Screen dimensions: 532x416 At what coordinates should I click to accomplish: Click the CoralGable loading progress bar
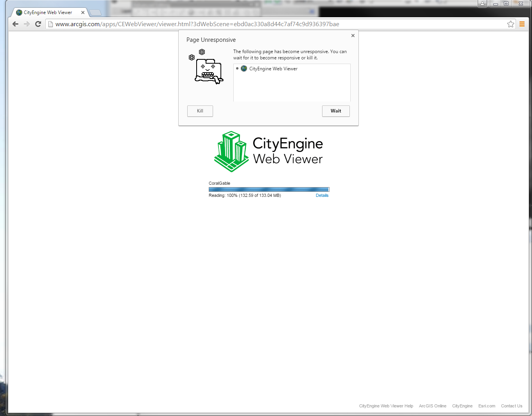(x=269, y=189)
